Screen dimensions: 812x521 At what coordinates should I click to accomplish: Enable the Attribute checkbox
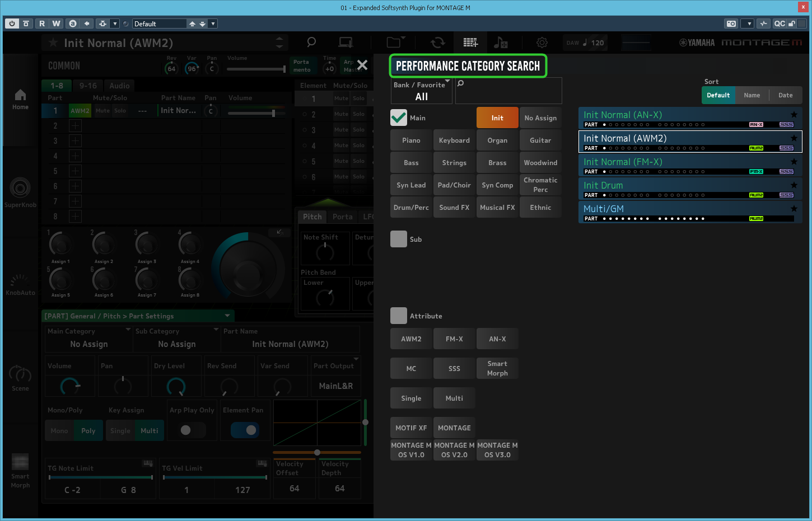(399, 316)
